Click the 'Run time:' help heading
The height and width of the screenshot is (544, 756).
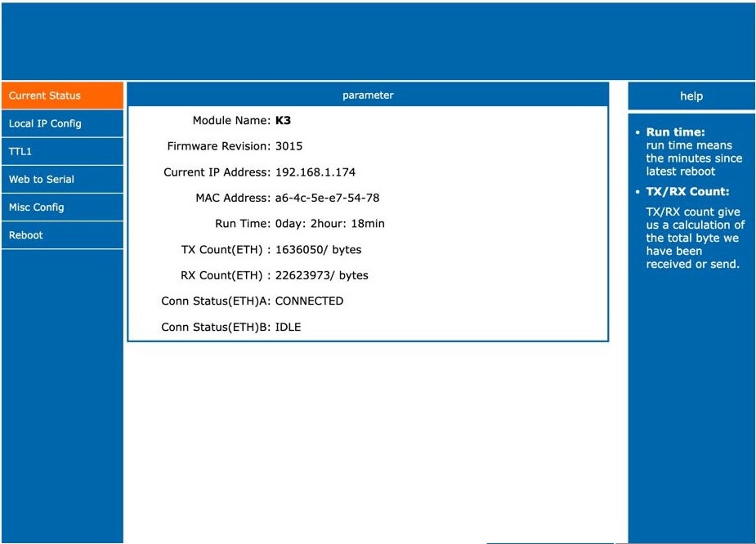675,132
